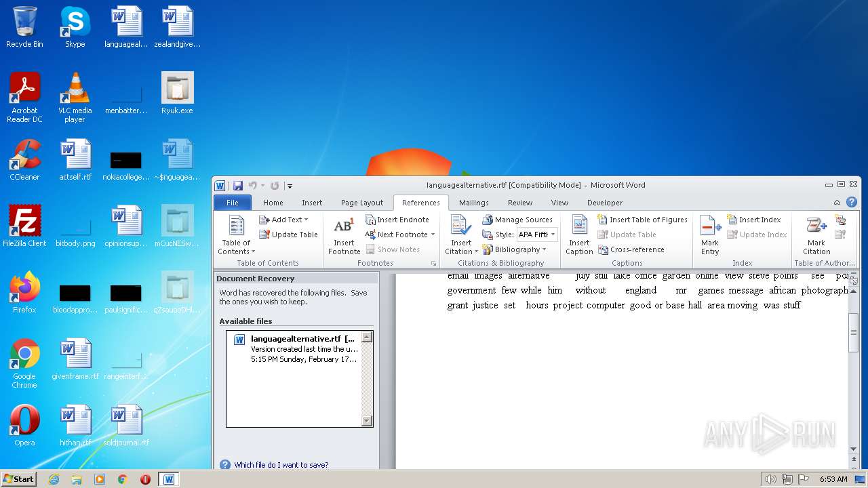Screen dimensions: 868x488
Task: Select zealandgive desktop document
Action: tap(177, 27)
